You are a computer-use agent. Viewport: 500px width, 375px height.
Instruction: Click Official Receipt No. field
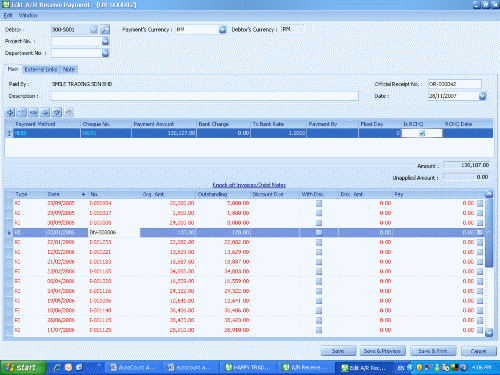(455, 84)
